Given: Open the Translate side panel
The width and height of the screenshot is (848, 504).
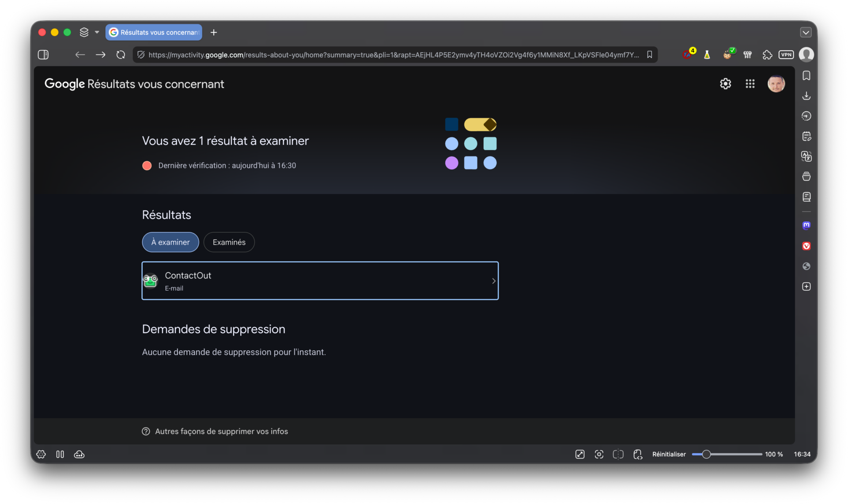Looking at the screenshot, I should (806, 156).
